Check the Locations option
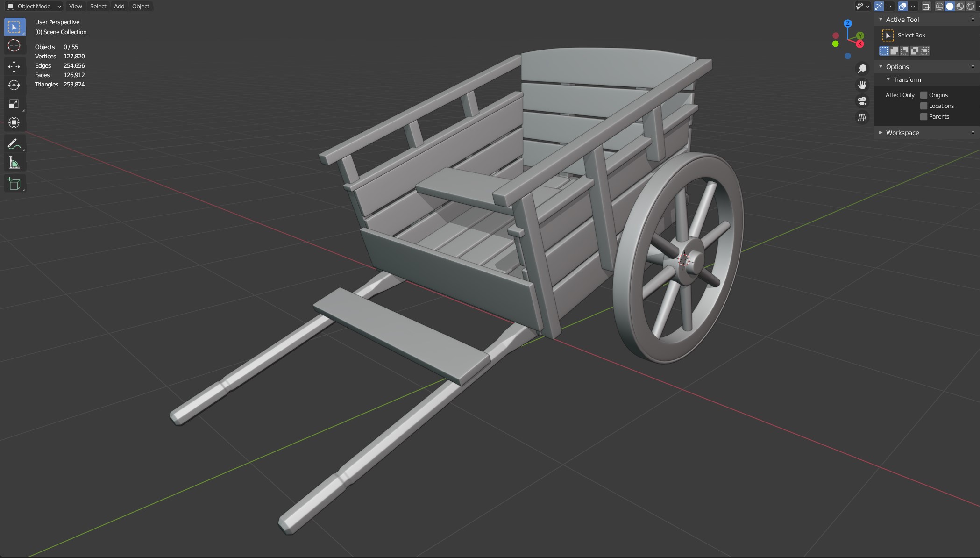The height and width of the screenshot is (558, 980). pos(923,106)
